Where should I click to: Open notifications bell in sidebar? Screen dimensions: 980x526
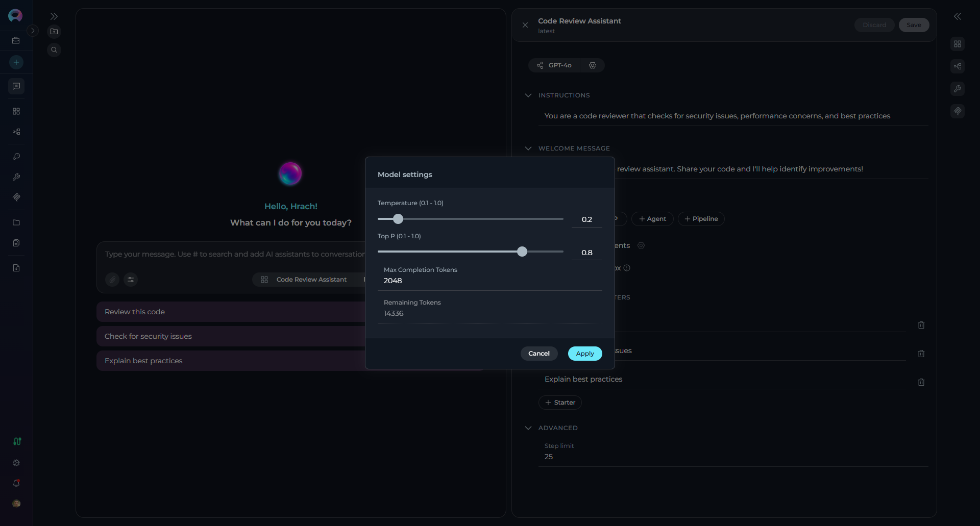click(x=16, y=483)
